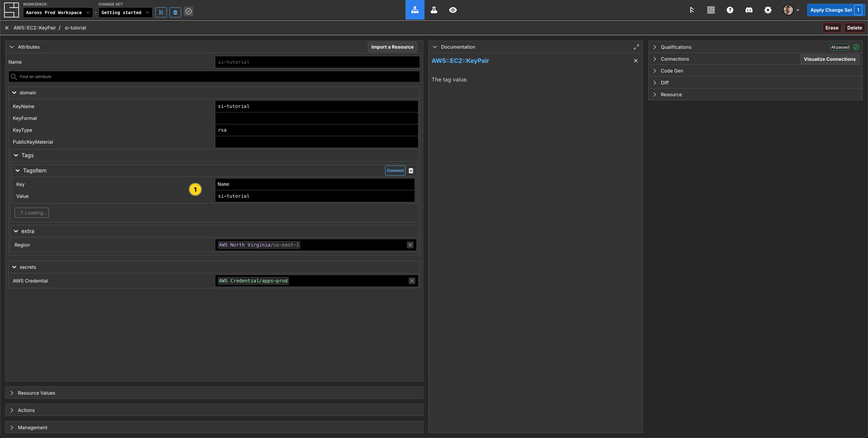Click the abandon change set trash icon
Screen dimensions: 868x438
(x=175, y=12)
